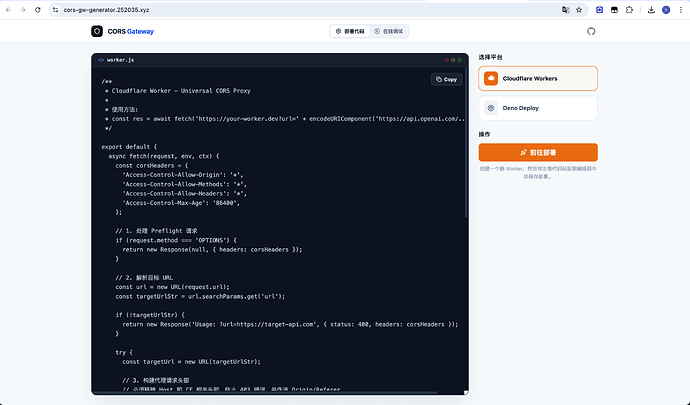Click the green dot in code header

[460, 60]
